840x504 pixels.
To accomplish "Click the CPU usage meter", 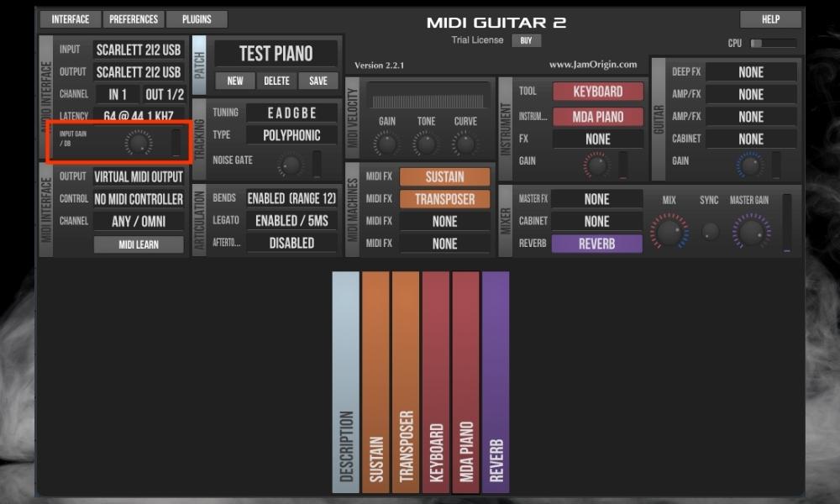I will click(773, 44).
